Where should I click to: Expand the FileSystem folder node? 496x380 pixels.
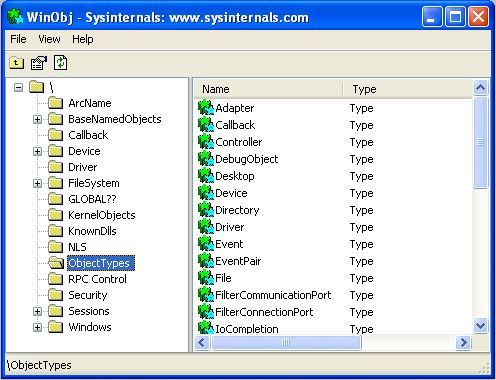(x=37, y=183)
